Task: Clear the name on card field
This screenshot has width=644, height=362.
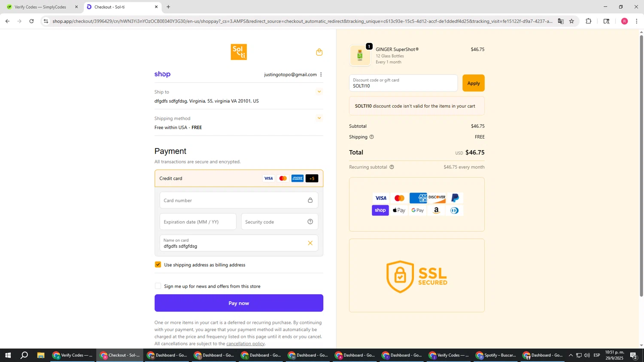Action: (310, 243)
